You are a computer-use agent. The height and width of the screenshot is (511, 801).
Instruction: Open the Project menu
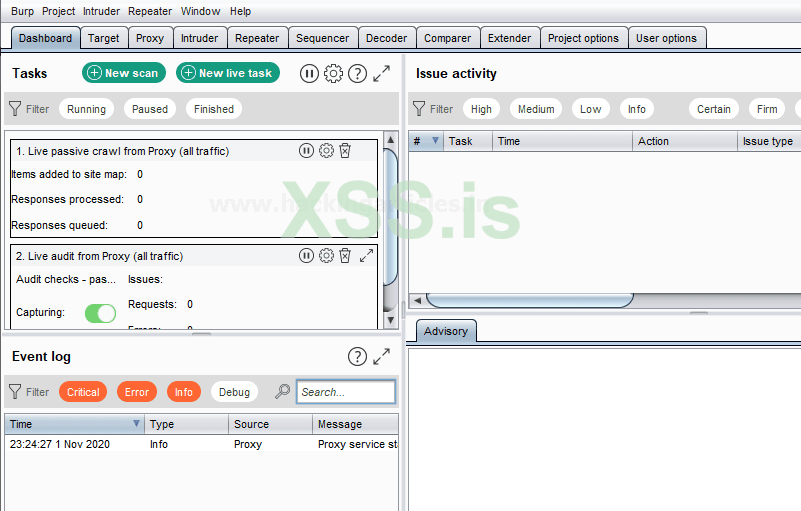coord(58,11)
